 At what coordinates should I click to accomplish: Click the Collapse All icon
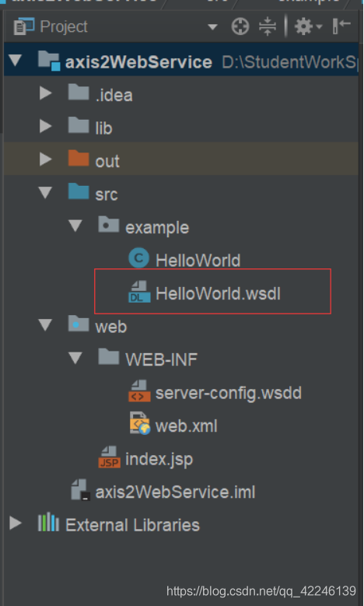[x=268, y=27]
